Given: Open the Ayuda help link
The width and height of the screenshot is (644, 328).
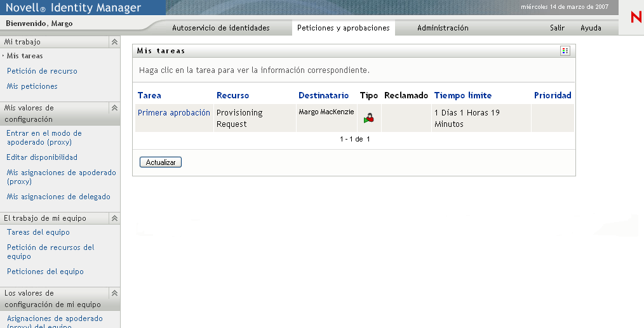Looking at the screenshot, I should pos(591,28).
